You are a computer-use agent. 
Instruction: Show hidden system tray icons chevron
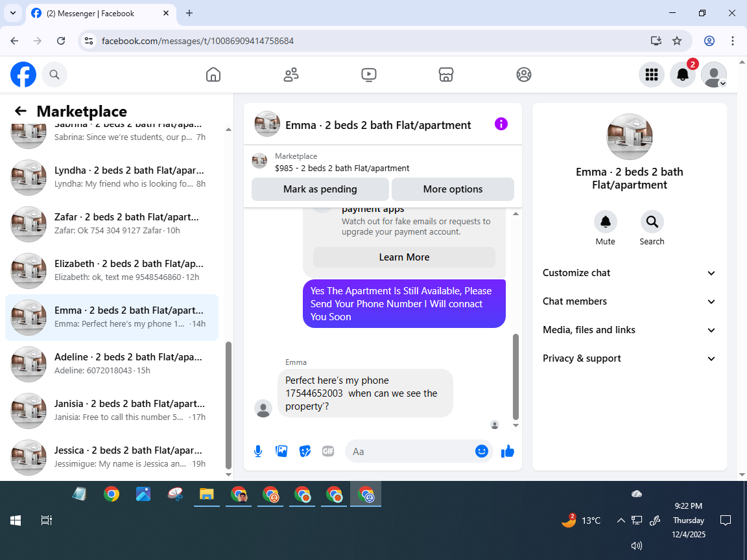click(x=621, y=520)
